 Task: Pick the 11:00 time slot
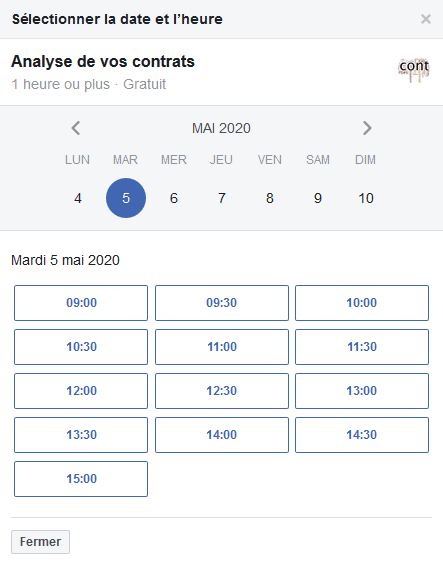click(x=222, y=347)
